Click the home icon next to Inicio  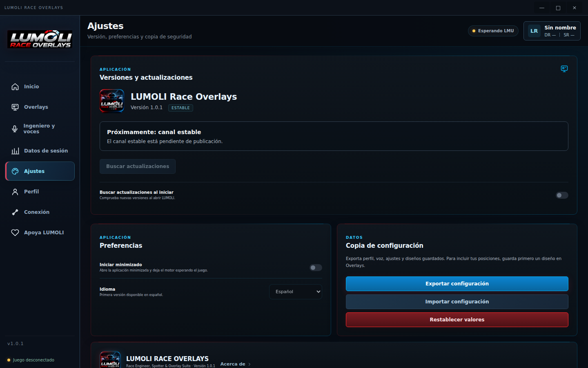point(15,87)
